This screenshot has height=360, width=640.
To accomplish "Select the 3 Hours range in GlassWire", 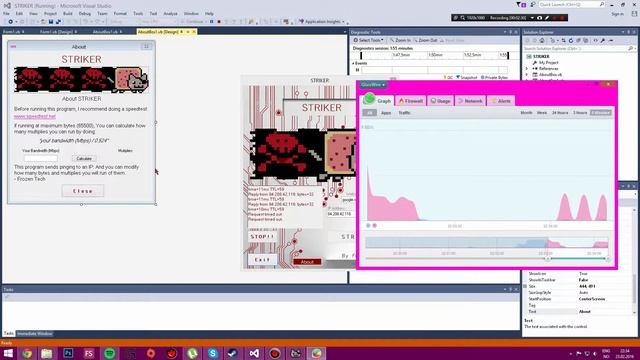I will click(x=580, y=113).
